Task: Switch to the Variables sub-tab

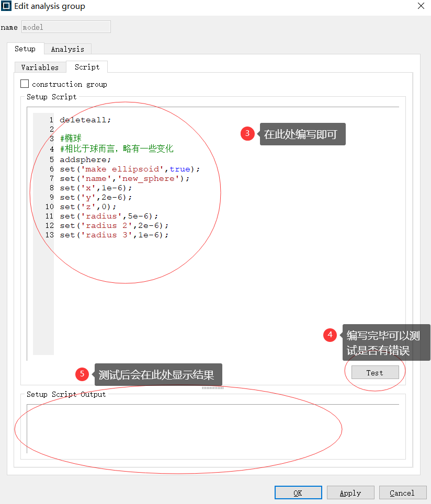Action: tap(40, 67)
